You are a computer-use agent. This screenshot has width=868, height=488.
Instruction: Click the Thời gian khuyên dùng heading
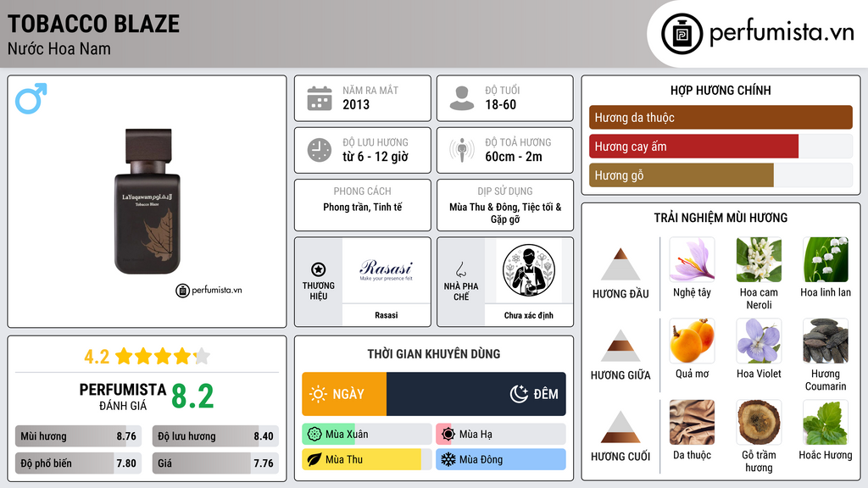click(x=434, y=353)
